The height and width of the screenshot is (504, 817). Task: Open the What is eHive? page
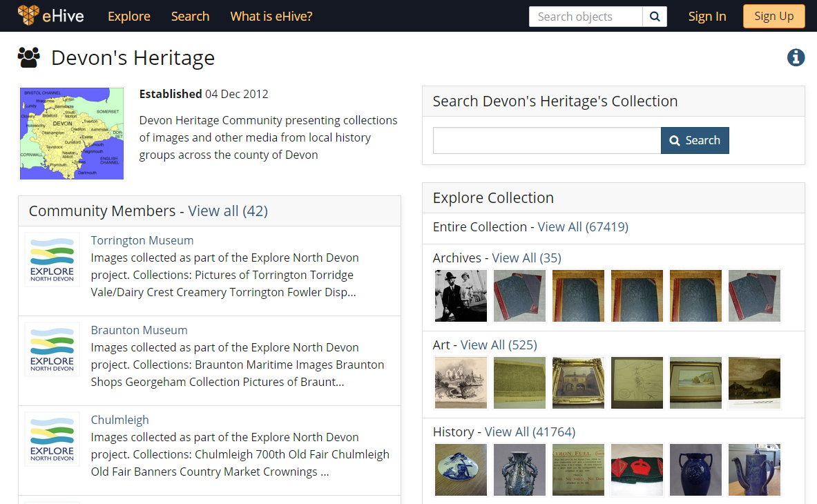tap(271, 16)
